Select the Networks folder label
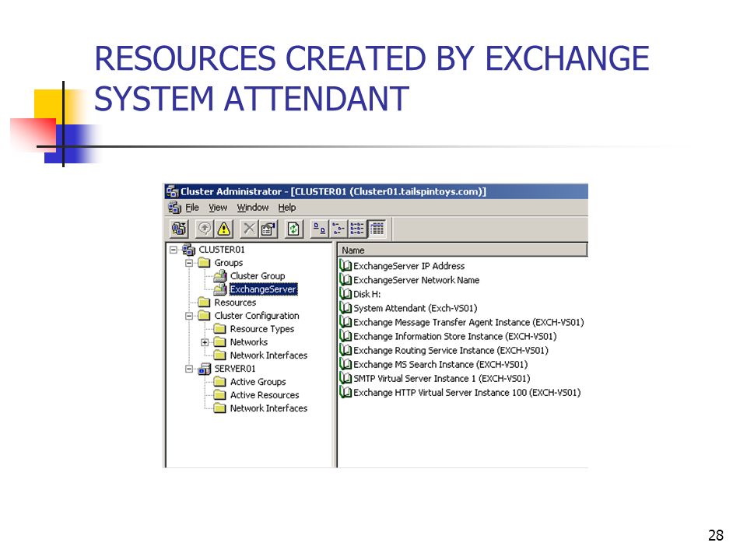This screenshot has height=560, width=747. click(x=249, y=342)
